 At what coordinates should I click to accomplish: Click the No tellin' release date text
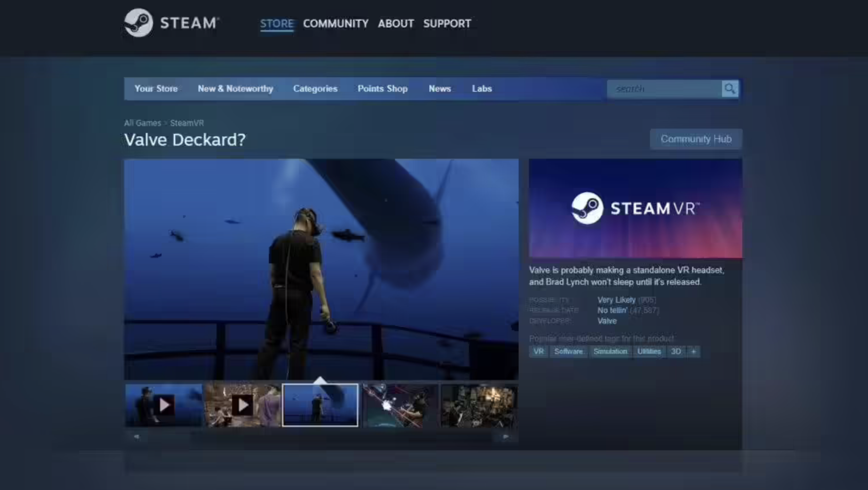click(612, 310)
